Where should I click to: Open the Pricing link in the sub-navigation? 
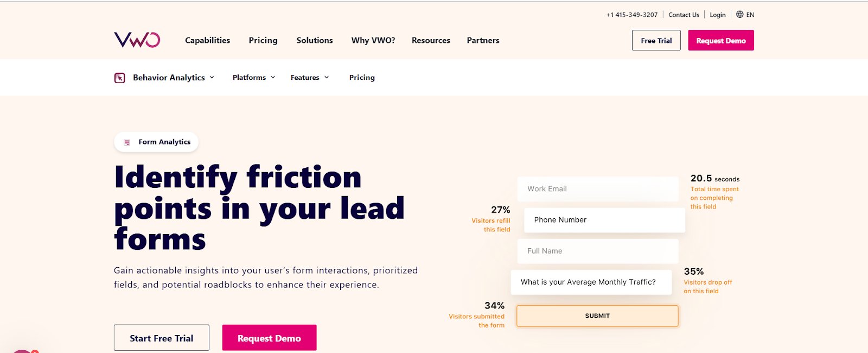click(x=362, y=78)
